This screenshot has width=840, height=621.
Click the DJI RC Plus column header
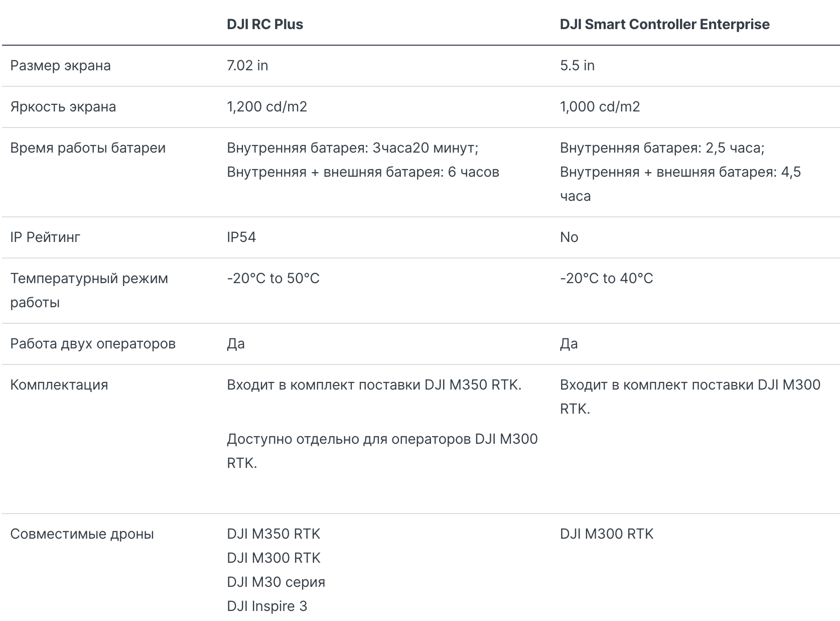tap(265, 24)
